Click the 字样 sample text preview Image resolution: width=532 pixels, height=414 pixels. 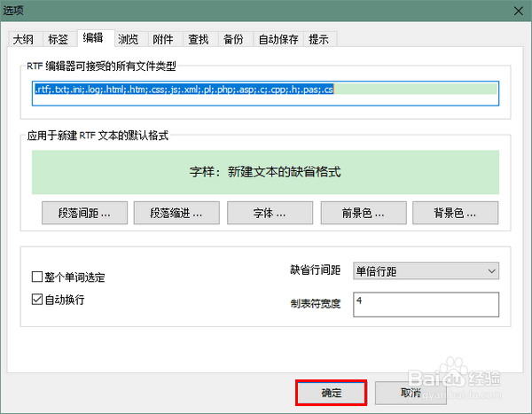pyautogui.click(x=265, y=172)
